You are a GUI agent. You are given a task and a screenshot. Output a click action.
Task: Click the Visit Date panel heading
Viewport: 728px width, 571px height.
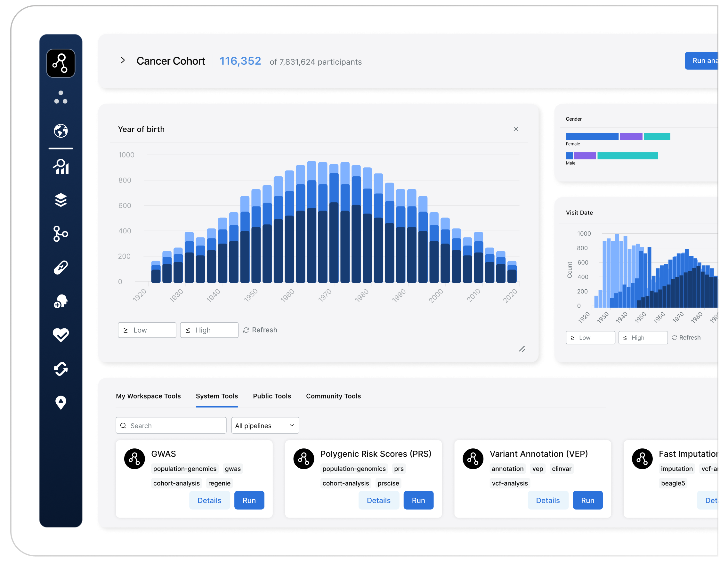(579, 213)
